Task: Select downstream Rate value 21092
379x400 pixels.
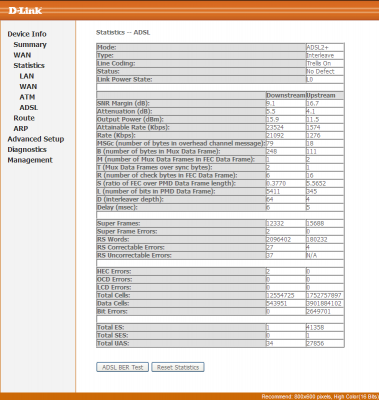Action: [x=275, y=136]
